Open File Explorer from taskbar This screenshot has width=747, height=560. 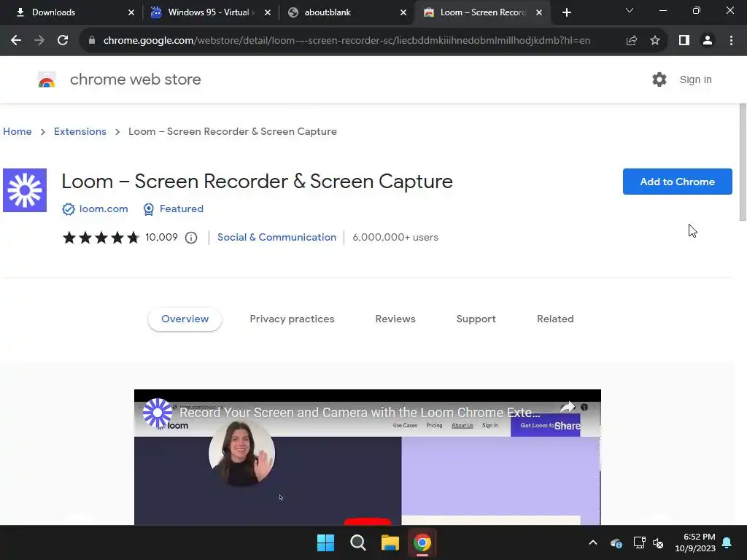390,542
